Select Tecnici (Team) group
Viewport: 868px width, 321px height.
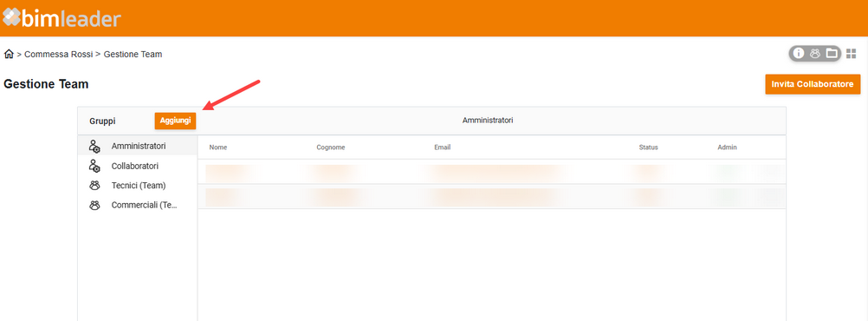tap(137, 185)
